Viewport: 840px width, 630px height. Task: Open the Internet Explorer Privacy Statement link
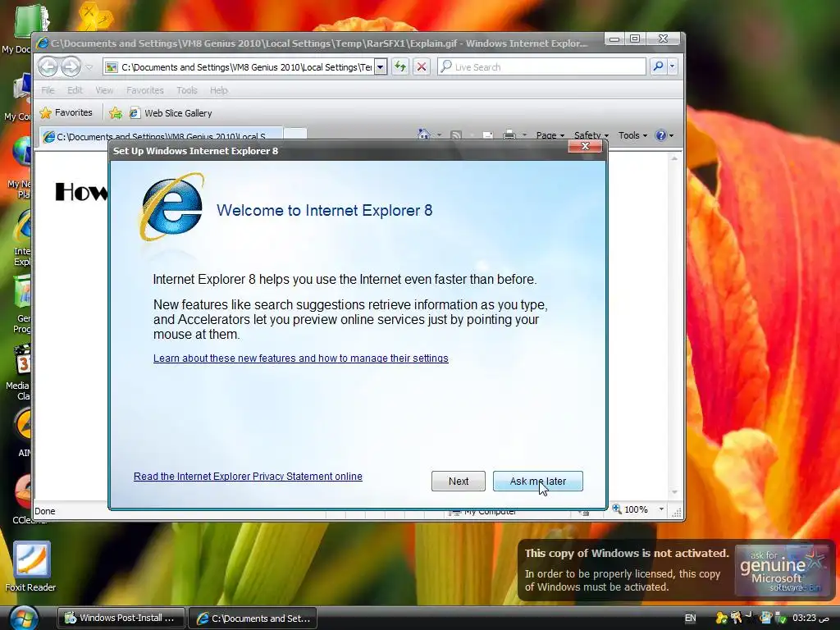tap(248, 477)
